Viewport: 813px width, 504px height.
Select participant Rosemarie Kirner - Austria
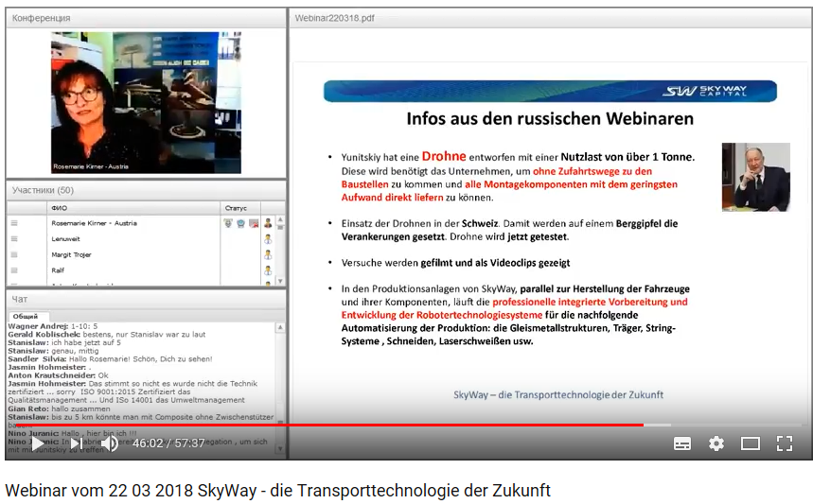(x=94, y=223)
